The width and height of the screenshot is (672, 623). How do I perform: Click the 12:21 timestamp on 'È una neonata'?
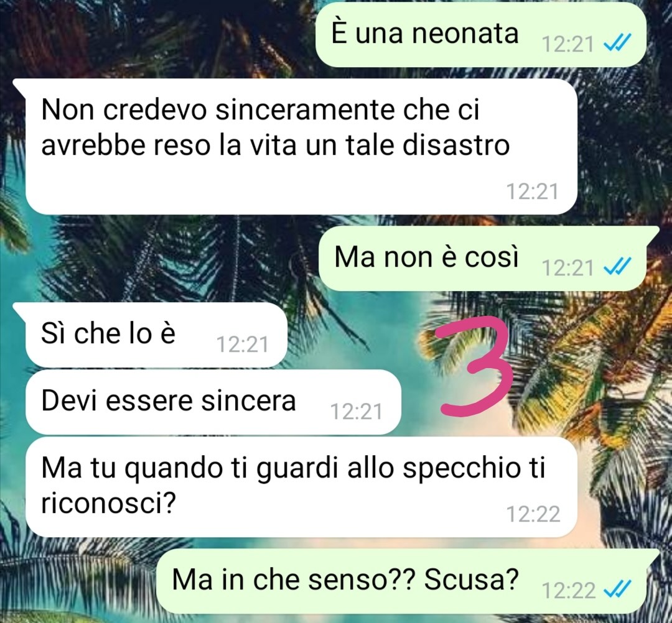tap(567, 44)
